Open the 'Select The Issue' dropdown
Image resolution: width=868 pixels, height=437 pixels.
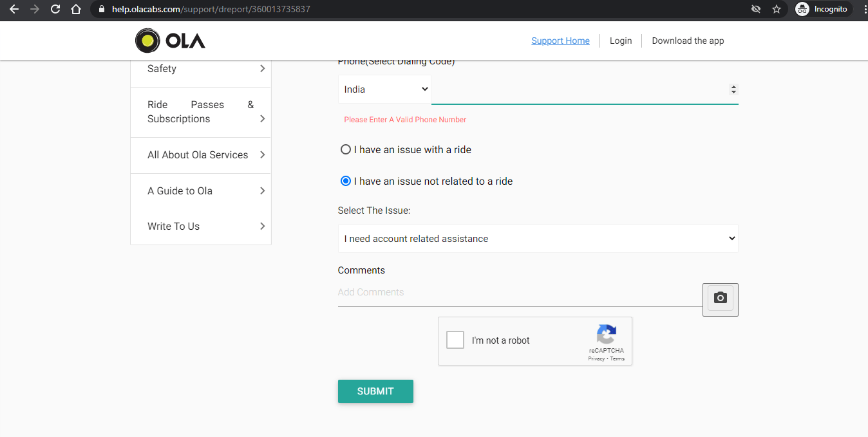(538, 238)
